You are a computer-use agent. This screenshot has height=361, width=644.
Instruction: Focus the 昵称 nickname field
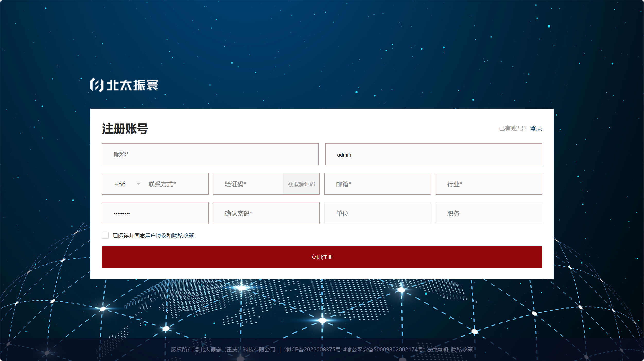tap(210, 154)
